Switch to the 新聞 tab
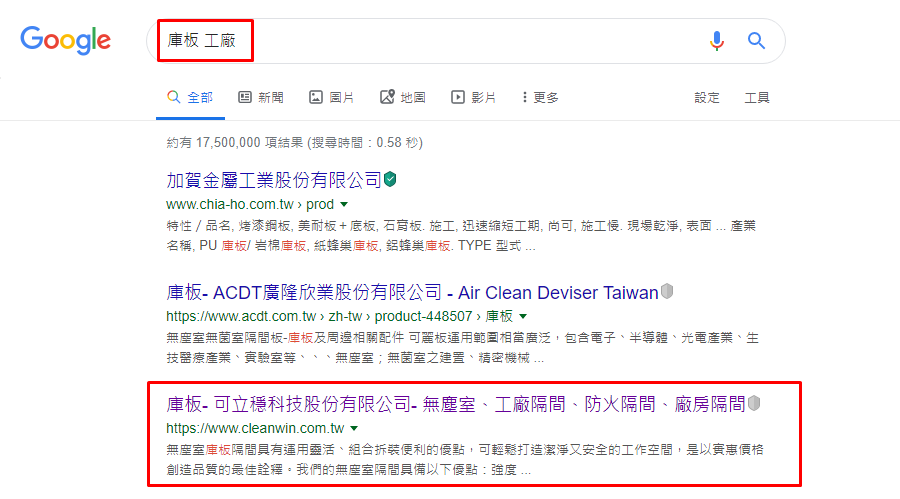This screenshot has width=900, height=499. [261, 98]
